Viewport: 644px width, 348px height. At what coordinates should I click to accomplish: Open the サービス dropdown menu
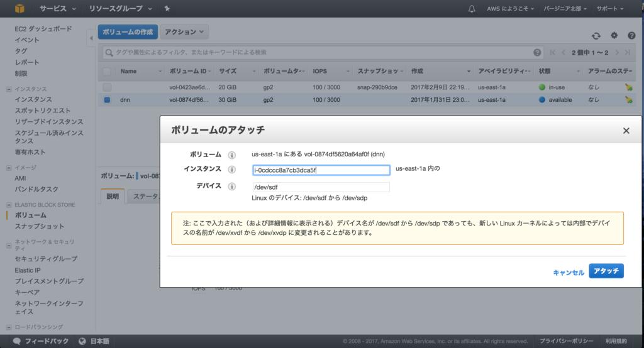coord(57,8)
